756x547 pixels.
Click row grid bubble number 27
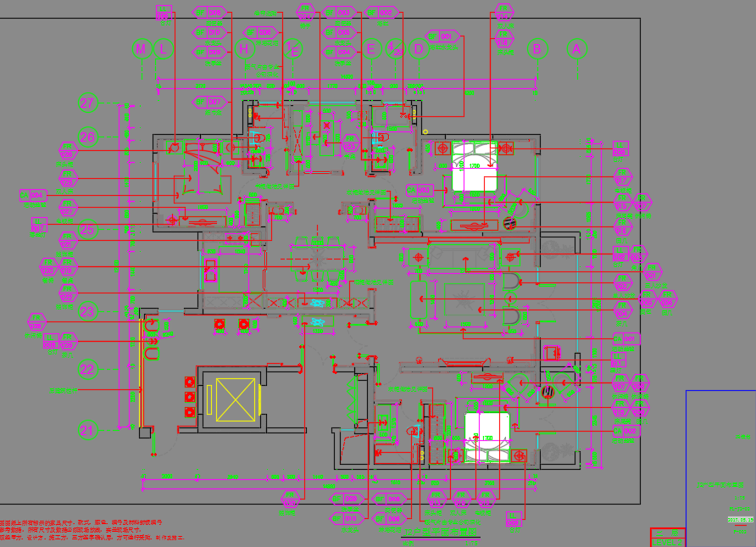click(x=88, y=103)
